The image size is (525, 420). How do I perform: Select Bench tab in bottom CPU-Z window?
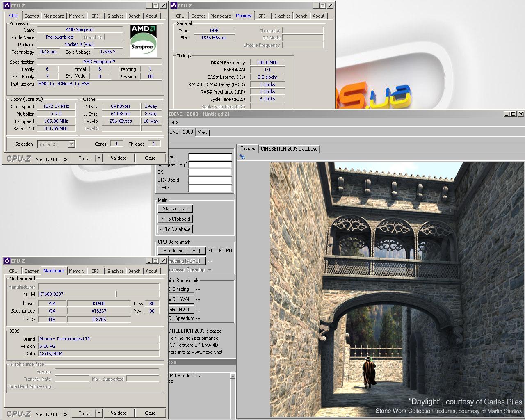[134, 271]
